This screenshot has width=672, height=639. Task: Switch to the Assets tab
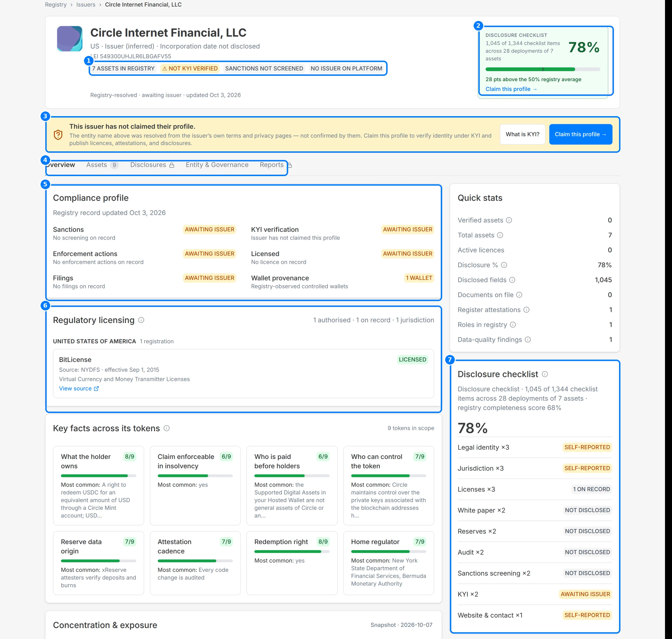coord(102,165)
